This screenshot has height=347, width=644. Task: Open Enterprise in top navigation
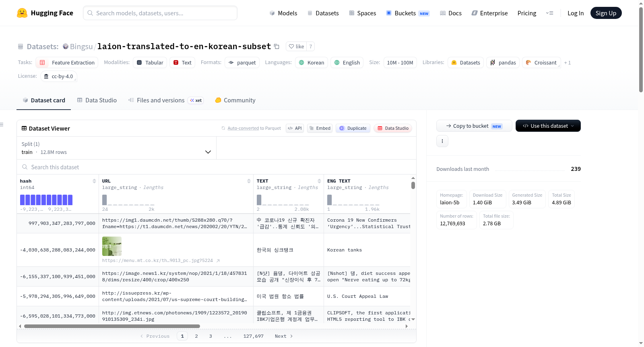489,13
